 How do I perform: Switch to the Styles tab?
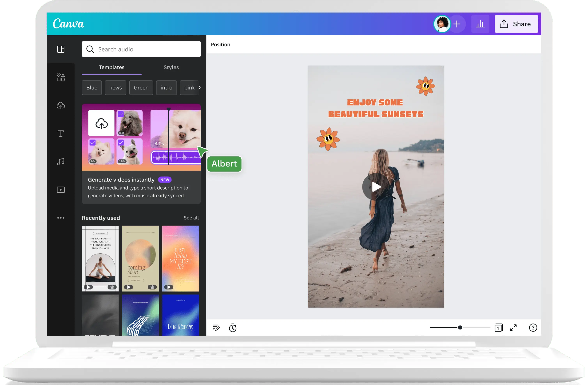pos(171,67)
